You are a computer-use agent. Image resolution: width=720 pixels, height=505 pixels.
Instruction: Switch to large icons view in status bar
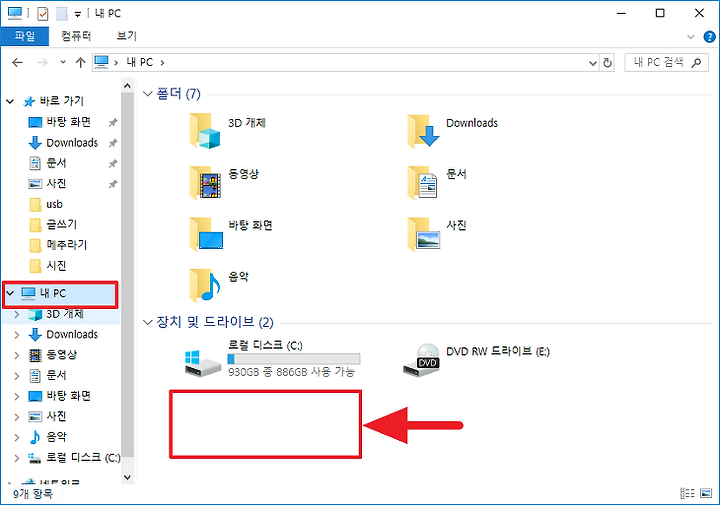(706, 494)
